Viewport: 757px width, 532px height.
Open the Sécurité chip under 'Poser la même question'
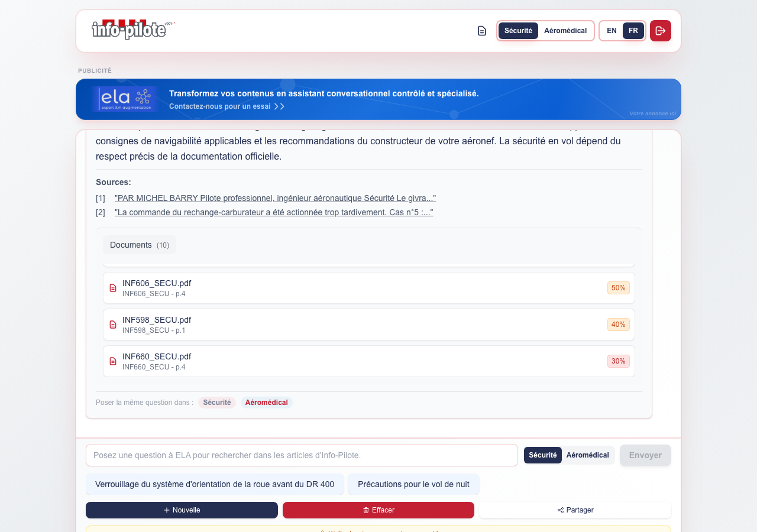point(216,402)
